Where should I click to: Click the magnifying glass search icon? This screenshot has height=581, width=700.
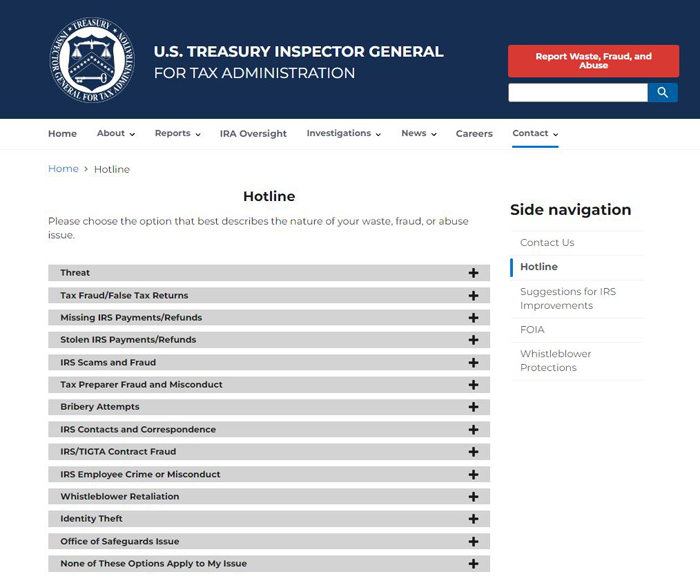[x=662, y=92]
